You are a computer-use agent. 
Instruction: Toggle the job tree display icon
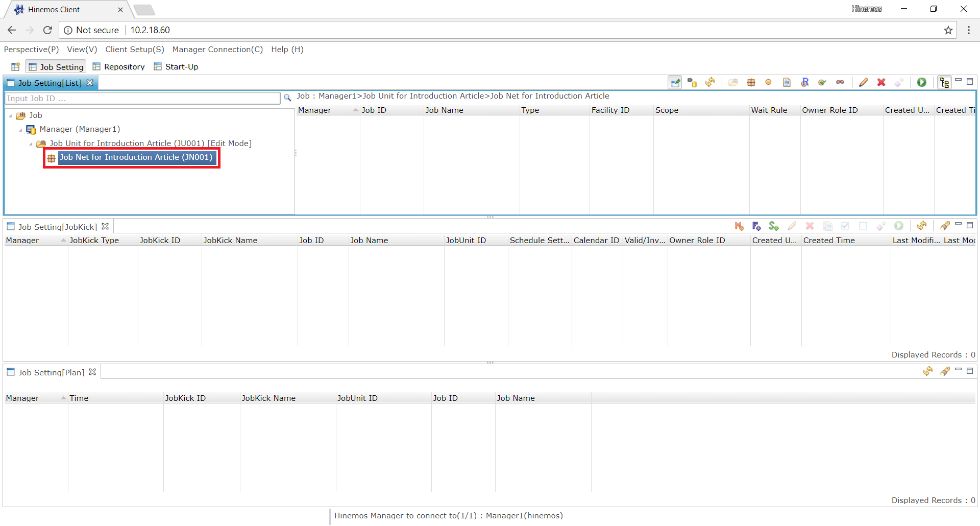(x=944, y=82)
